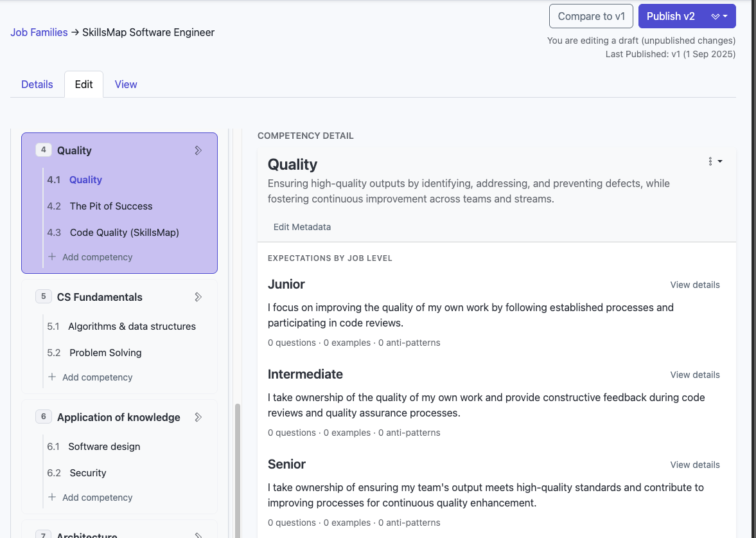Click the Add competency plus icon under Quality
756x538 pixels.
[53, 256]
